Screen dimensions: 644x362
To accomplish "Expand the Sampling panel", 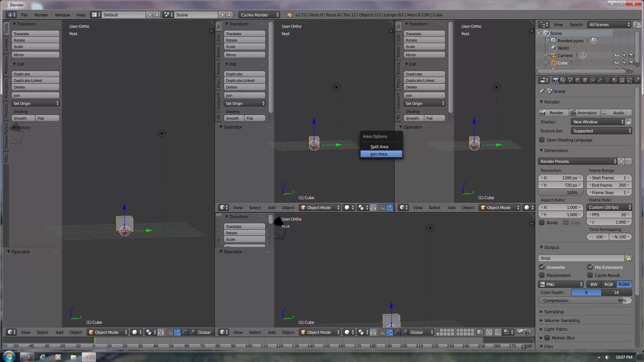I will (x=553, y=312).
